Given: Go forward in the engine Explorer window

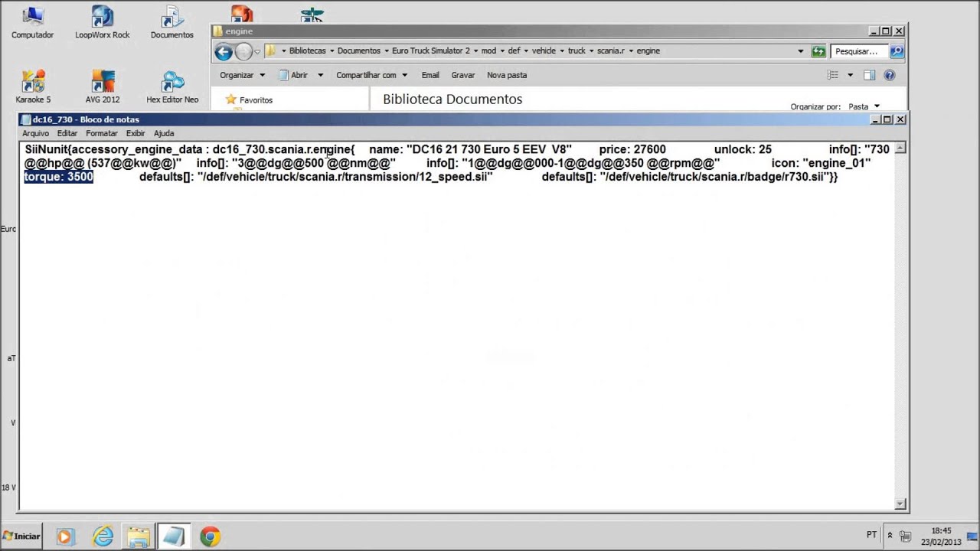Looking at the screenshot, I should [243, 51].
